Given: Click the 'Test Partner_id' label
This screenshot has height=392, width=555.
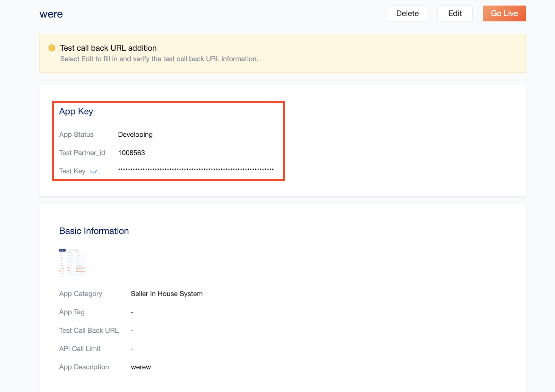Looking at the screenshot, I should [x=82, y=153].
